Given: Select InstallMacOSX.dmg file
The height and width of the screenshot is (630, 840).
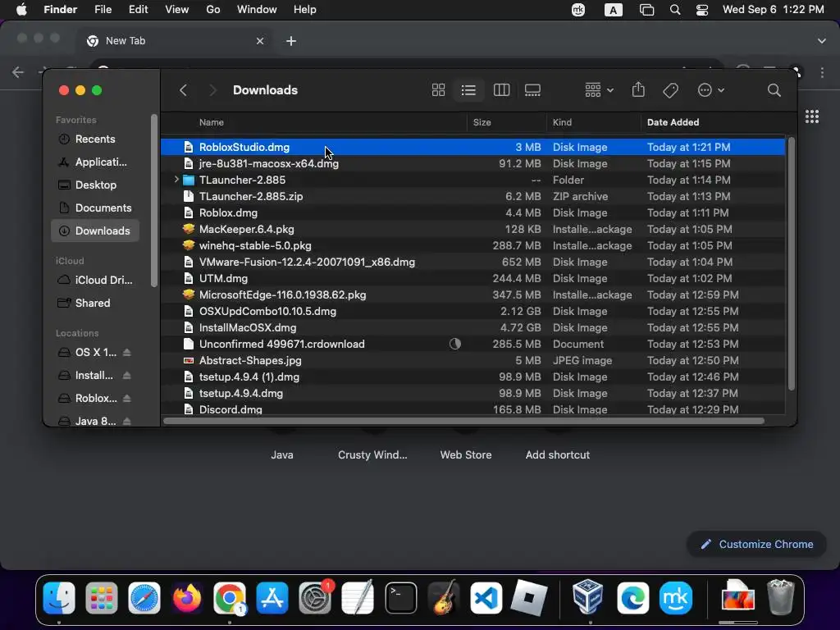Looking at the screenshot, I should [473, 327].
